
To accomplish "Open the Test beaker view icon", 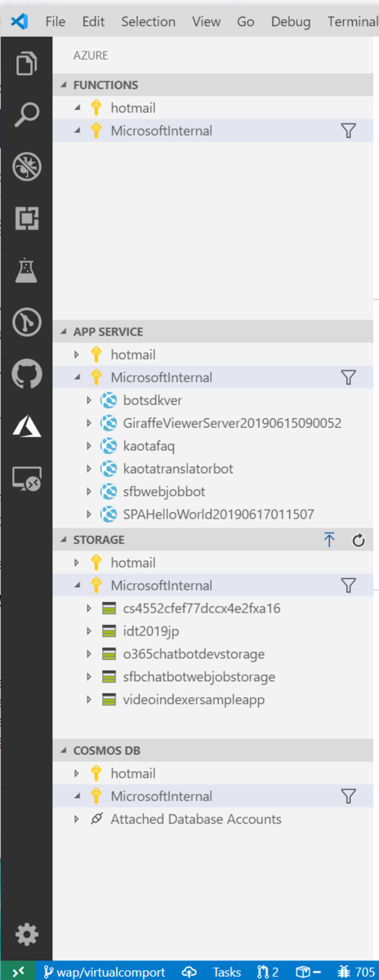I will click(x=26, y=271).
